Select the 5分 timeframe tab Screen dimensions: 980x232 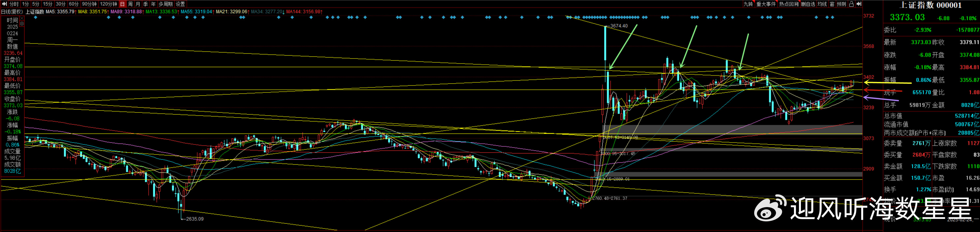click(x=36, y=4)
